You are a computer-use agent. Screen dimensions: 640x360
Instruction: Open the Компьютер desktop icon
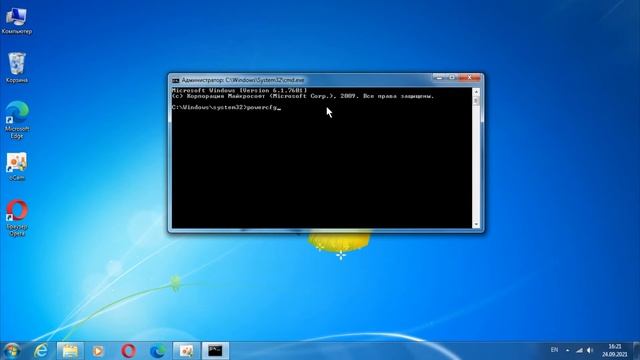click(x=16, y=20)
